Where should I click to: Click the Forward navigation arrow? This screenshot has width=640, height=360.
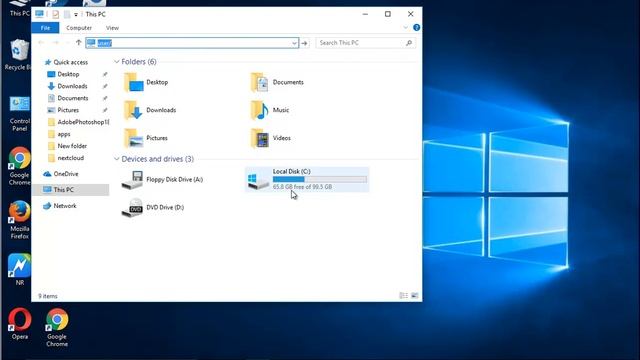coord(56,42)
